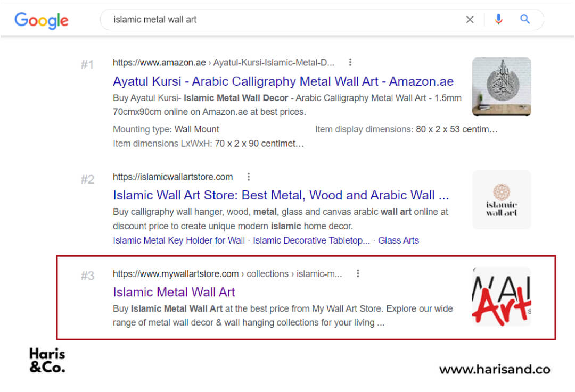
Task: Open the Wall Art red logo thumbnail
Action: (502, 296)
